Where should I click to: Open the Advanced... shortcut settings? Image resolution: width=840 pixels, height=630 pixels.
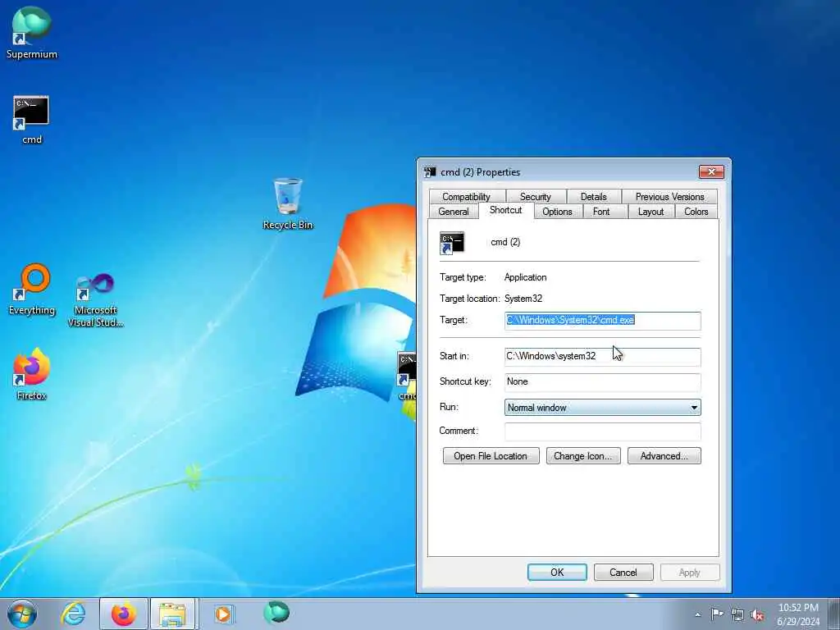point(664,456)
